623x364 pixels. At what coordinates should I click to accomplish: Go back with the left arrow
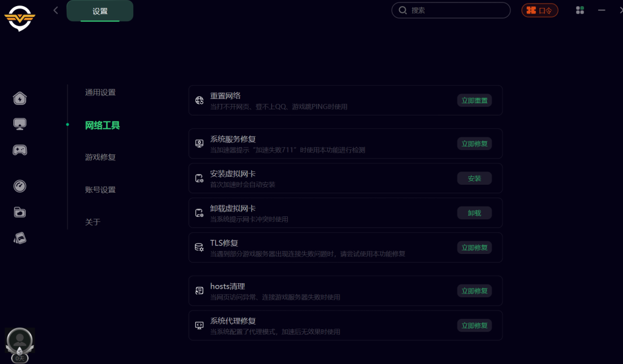tap(55, 10)
